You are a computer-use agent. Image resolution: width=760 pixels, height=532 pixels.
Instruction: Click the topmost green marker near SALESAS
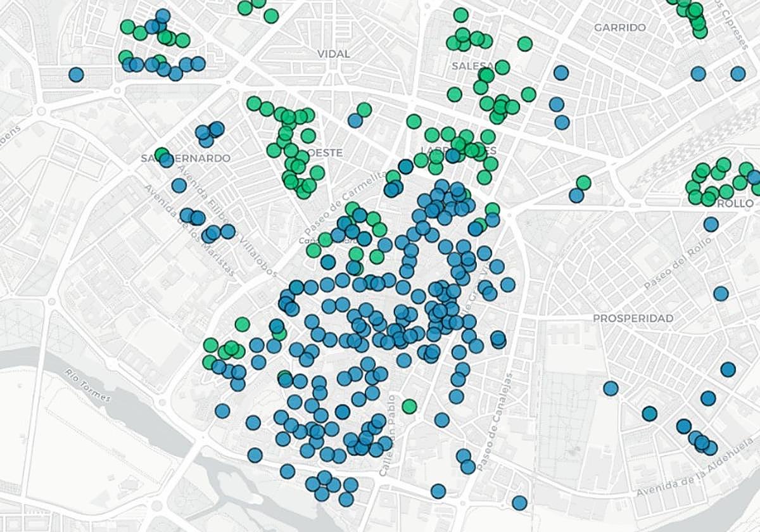(x=460, y=14)
